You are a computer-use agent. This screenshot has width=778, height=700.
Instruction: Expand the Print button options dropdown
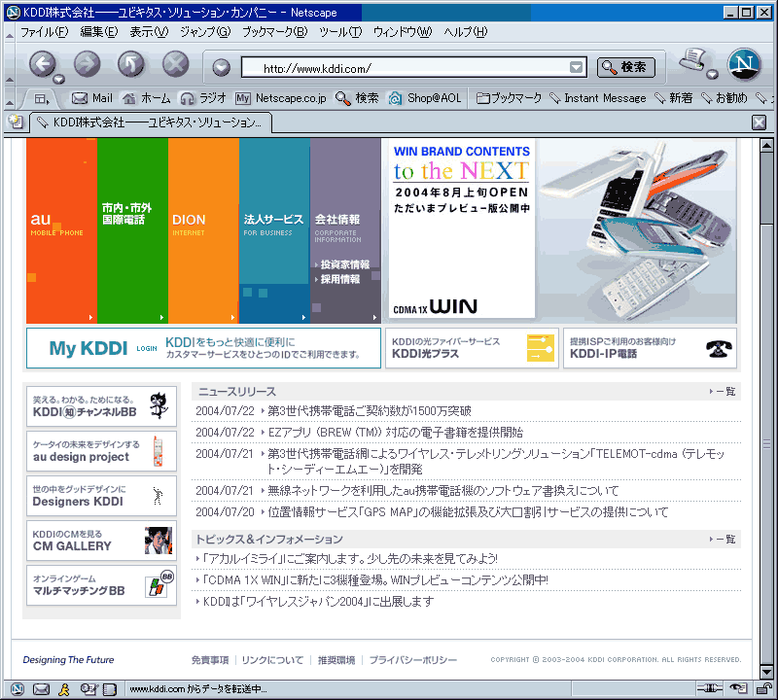click(713, 75)
